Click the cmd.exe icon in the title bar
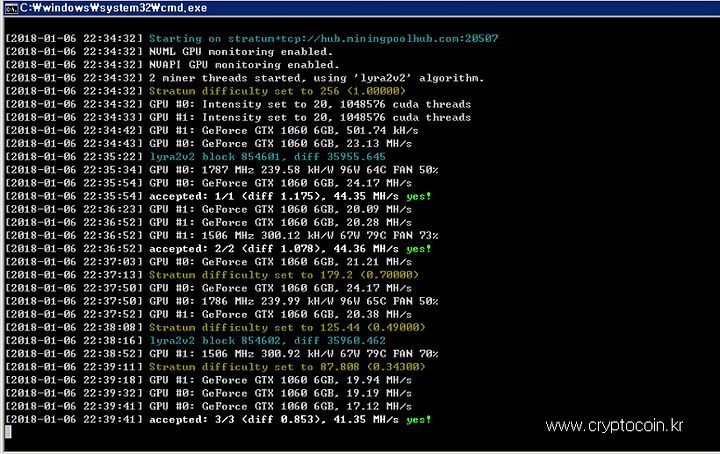This screenshot has width=720, height=454. coord(11,8)
